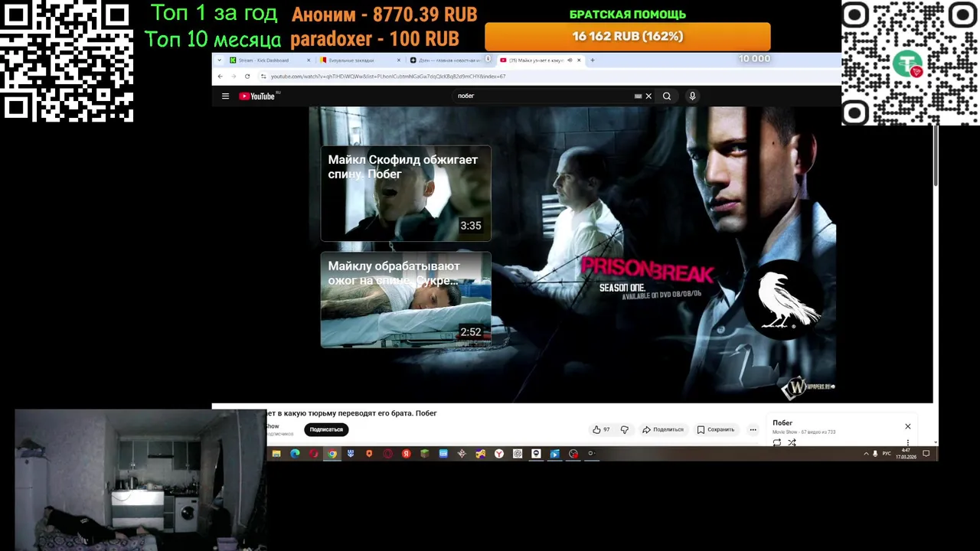The height and width of the screenshot is (551, 980).
Task: Start voice search with microphone
Action: [x=692, y=96]
